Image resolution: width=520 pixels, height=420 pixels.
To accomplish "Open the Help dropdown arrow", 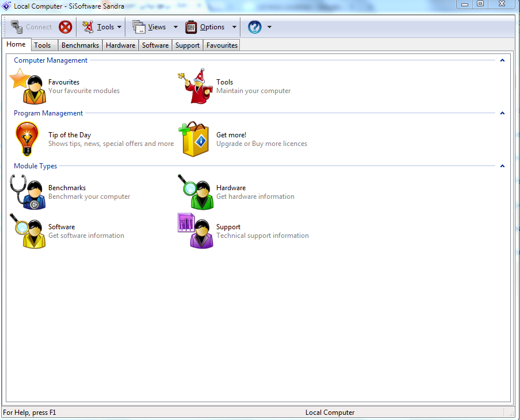I will pyautogui.click(x=269, y=27).
